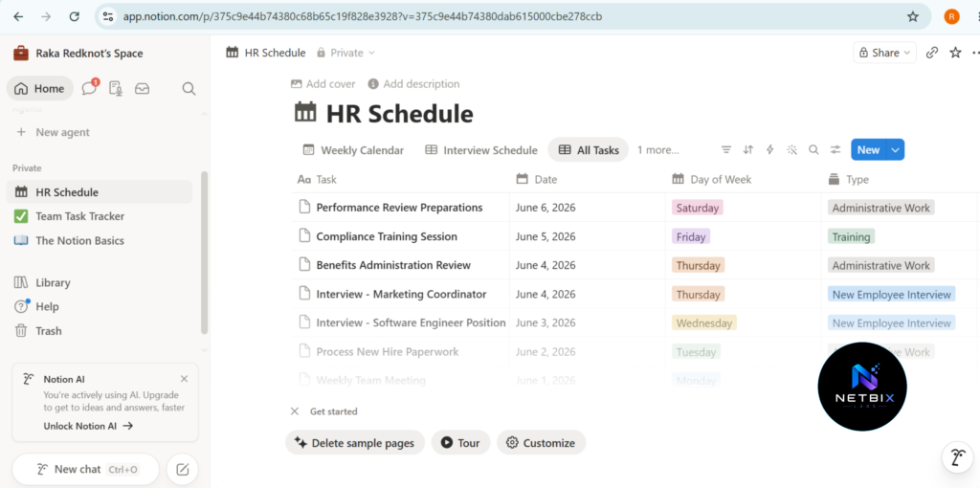Image resolution: width=980 pixels, height=488 pixels.
Task: Open the Day of Week column header menu
Action: pos(743,179)
